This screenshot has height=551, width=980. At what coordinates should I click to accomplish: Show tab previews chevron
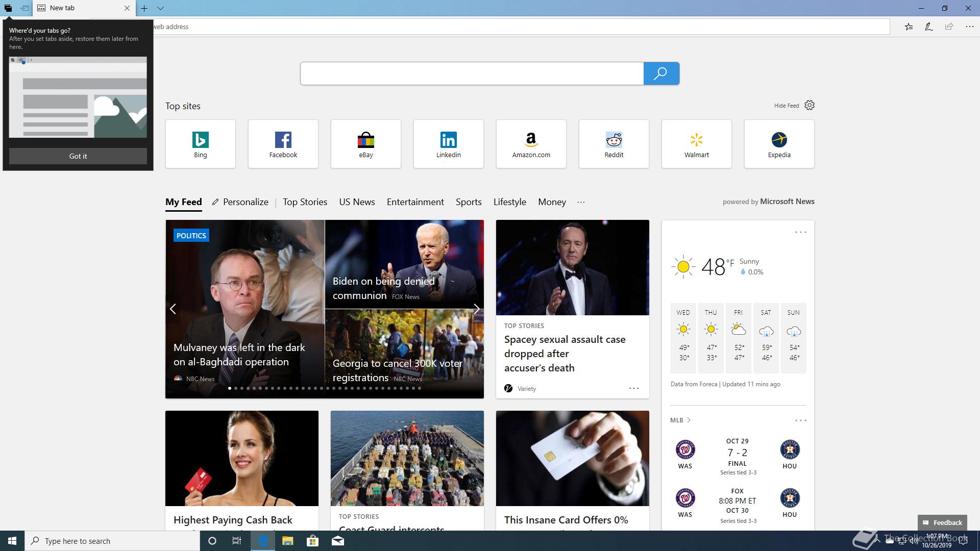(x=160, y=8)
